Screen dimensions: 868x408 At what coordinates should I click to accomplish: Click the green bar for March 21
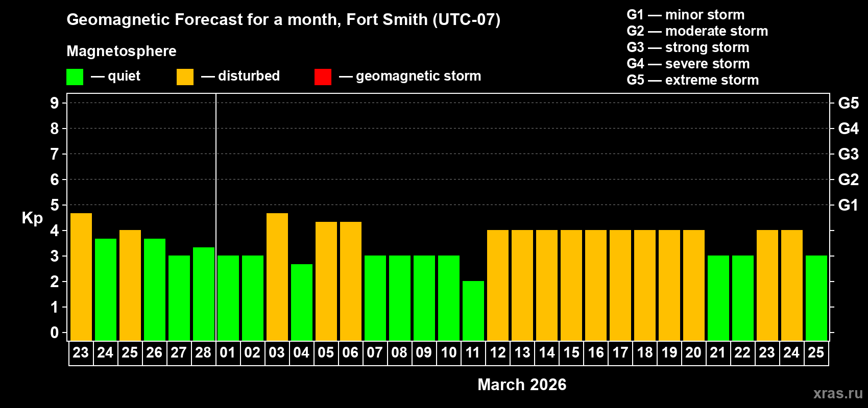pos(718,298)
